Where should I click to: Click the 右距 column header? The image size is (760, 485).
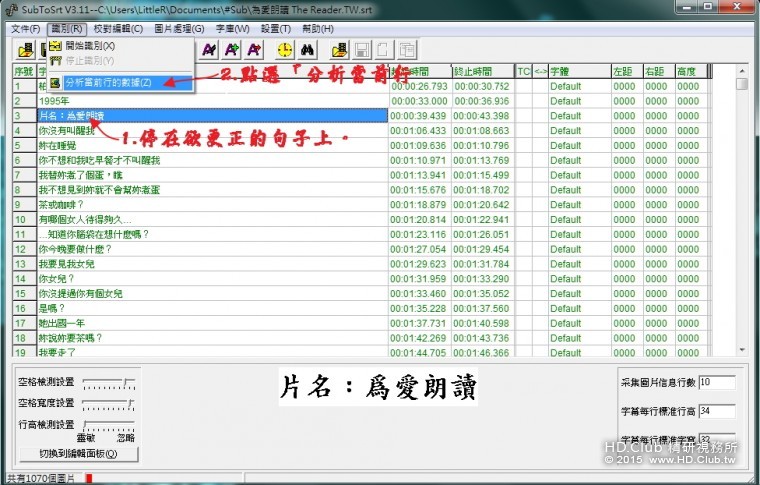tap(659, 72)
